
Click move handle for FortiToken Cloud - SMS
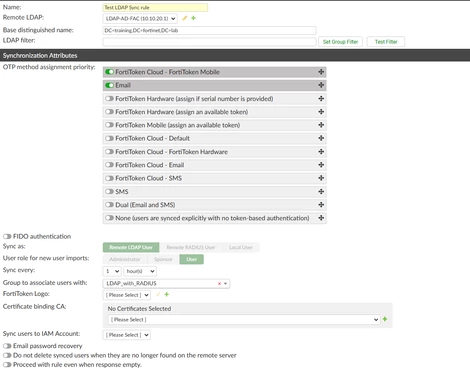[321, 178]
